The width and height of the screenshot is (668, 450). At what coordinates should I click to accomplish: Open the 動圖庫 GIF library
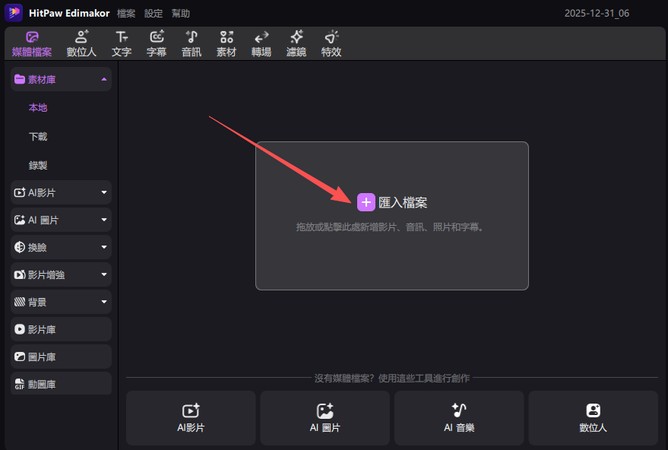[61, 384]
